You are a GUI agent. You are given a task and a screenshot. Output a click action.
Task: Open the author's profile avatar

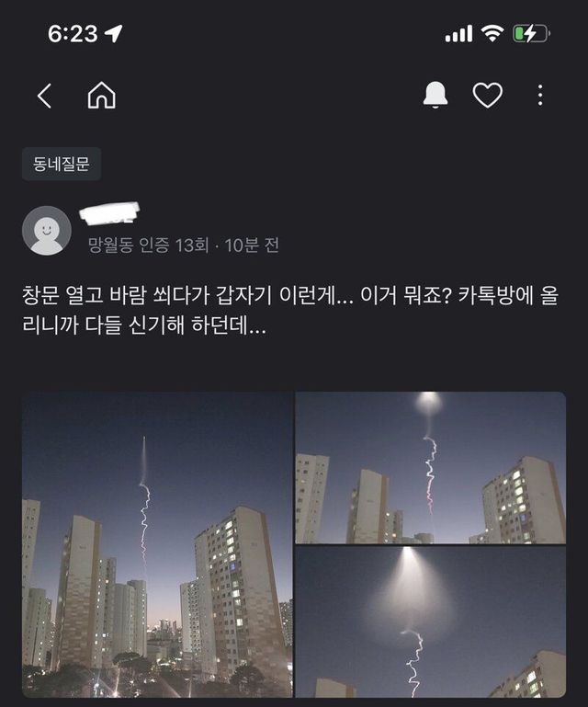[47, 231]
